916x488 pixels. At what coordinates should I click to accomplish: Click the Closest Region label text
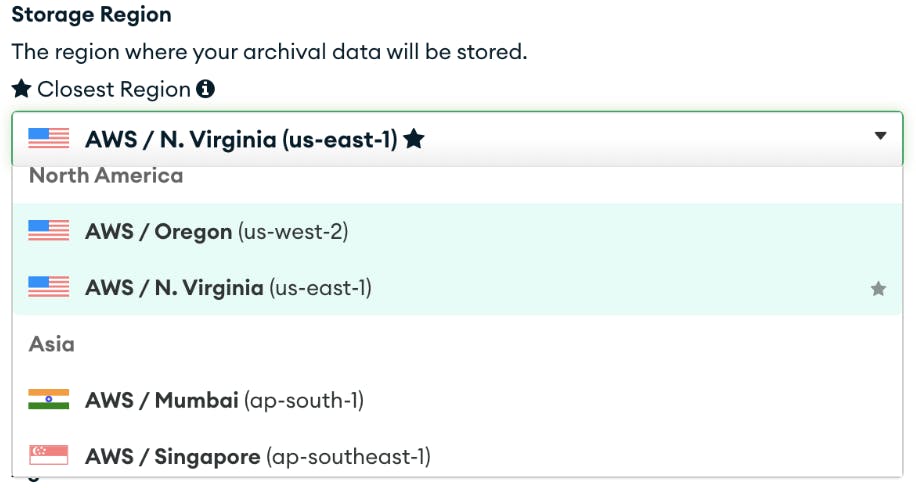tap(114, 89)
